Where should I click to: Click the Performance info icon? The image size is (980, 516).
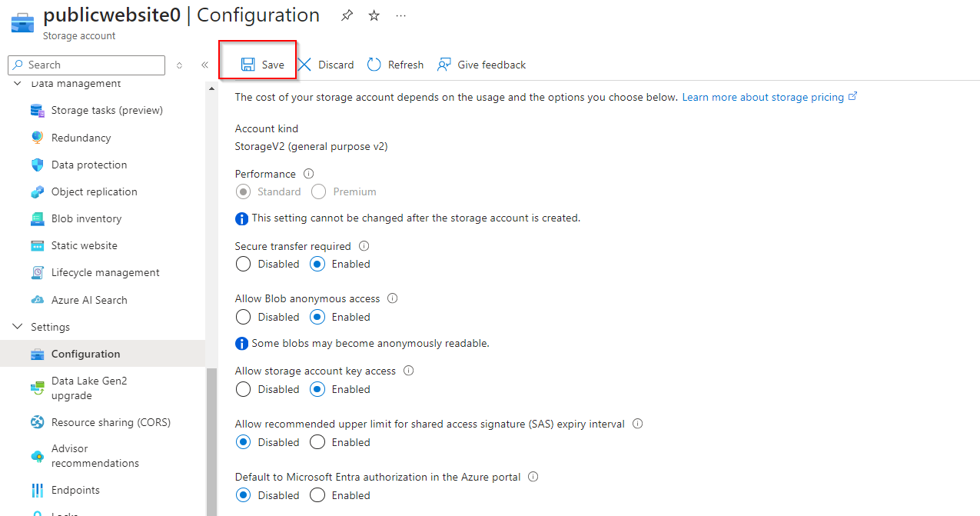[309, 174]
